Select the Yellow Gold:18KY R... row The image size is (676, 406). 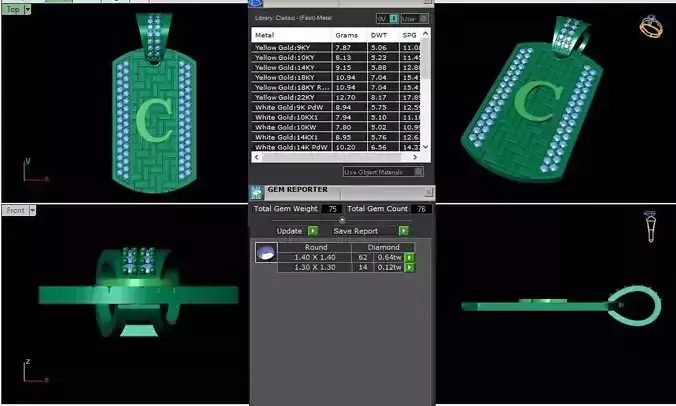tap(336, 87)
